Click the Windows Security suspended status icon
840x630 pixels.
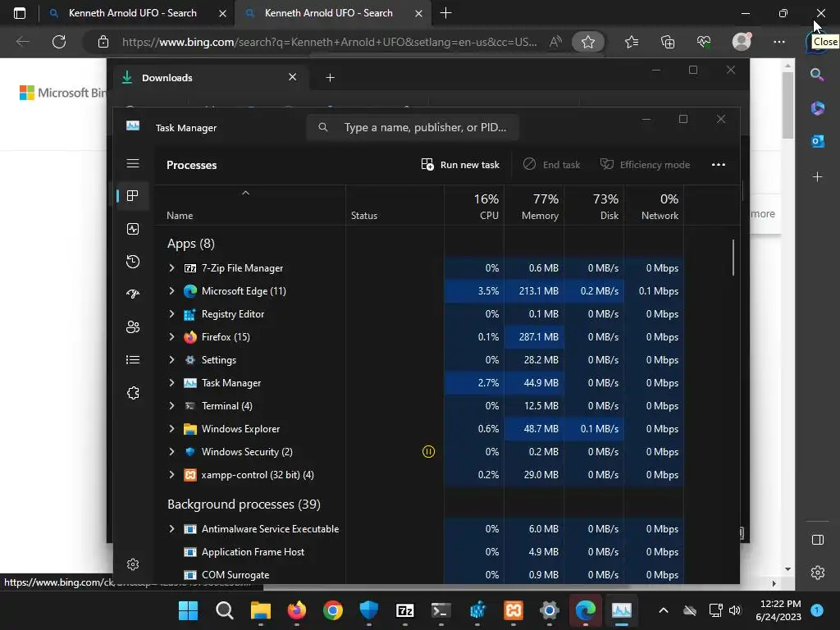[x=428, y=452]
